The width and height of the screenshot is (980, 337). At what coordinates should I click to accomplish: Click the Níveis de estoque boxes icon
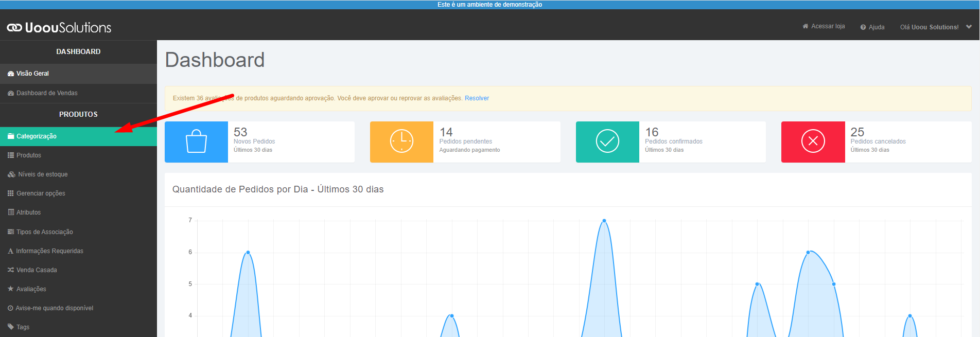pyautogui.click(x=11, y=174)
